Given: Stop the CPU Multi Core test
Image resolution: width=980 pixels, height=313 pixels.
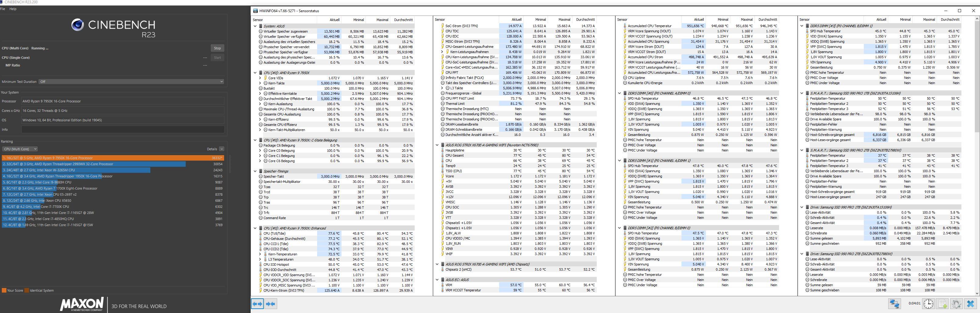Looking at the screenshot, I should (x=217, y=48).
